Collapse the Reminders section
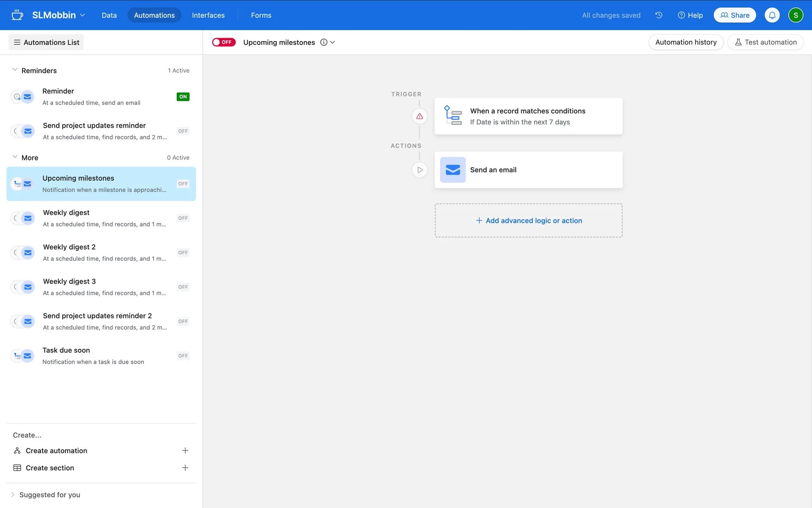This screenshot has width=812, height=508. [x=15, y=70]
